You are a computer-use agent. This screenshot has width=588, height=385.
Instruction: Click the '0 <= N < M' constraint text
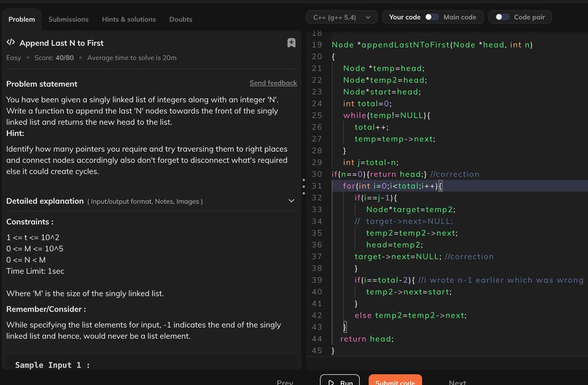click(25, 260)
